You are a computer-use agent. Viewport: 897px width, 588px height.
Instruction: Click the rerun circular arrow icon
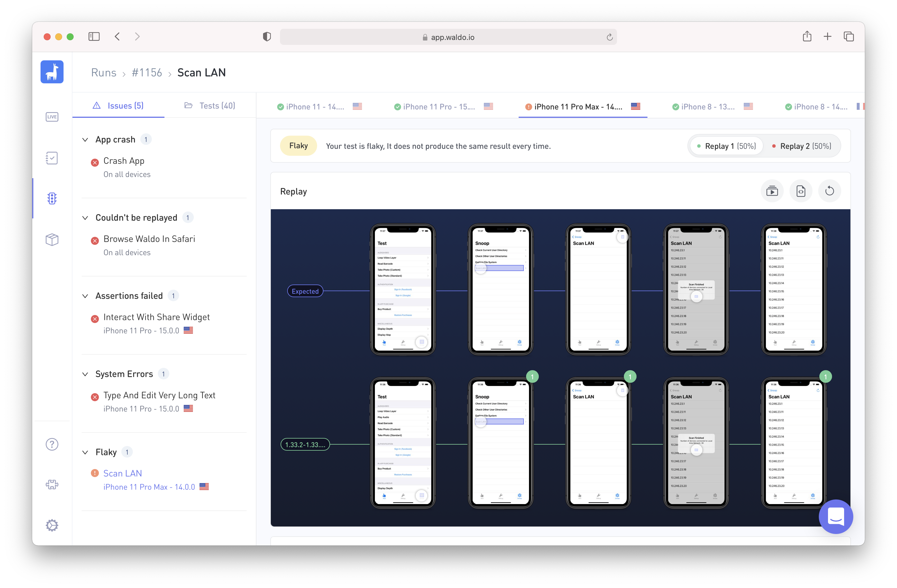click(x=829, y=191)
